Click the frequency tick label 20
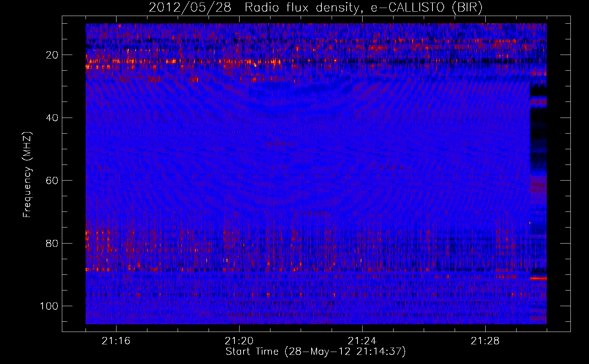 [x=52, y=55]
